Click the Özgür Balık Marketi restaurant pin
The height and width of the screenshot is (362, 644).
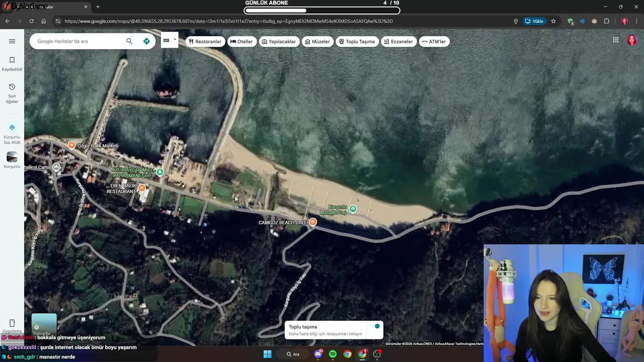click(72, 145)
